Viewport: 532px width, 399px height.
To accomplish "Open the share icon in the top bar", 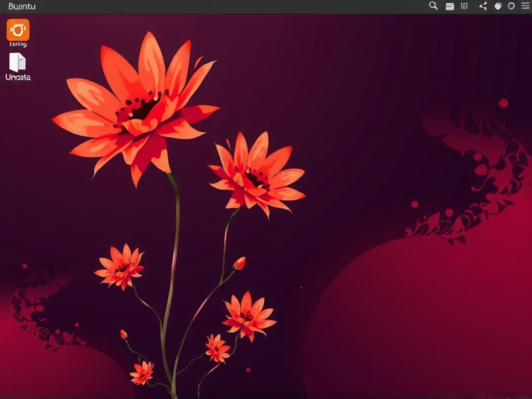I will 483,6.
